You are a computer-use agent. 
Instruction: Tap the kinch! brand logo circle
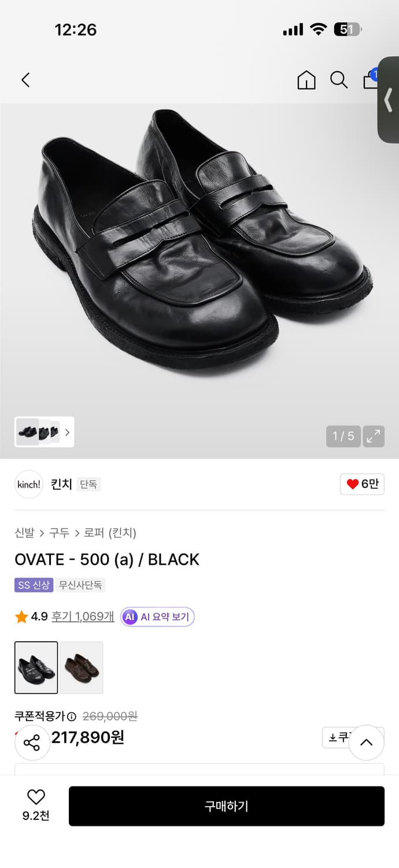click(28, 484)
